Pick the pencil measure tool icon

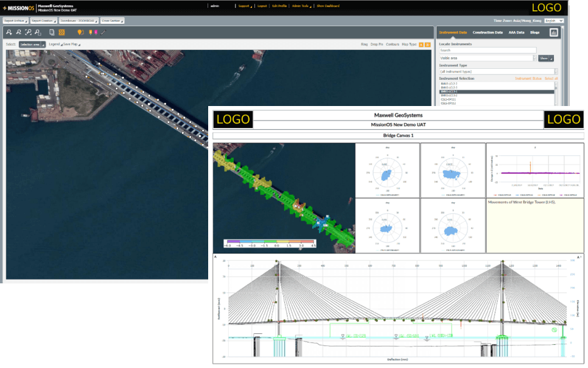coord(103,32)
